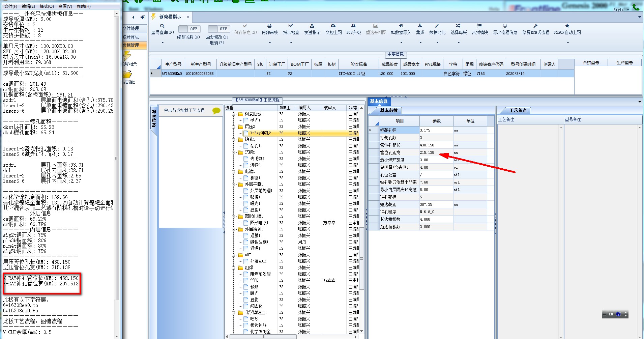644x339 pixels.
Task: Open the 格式(O) menu in Notepad
Action: pyautogui.click(x=47, y=6)
